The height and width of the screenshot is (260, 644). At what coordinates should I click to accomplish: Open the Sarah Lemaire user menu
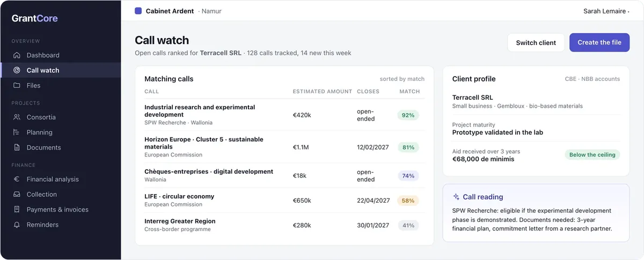point(606,11)
